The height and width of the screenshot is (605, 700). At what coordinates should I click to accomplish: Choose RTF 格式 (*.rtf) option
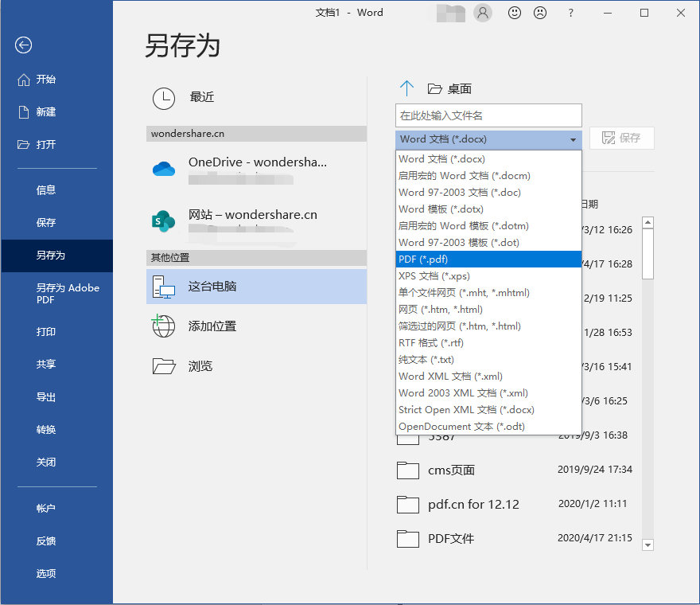(x=488, y=343)
